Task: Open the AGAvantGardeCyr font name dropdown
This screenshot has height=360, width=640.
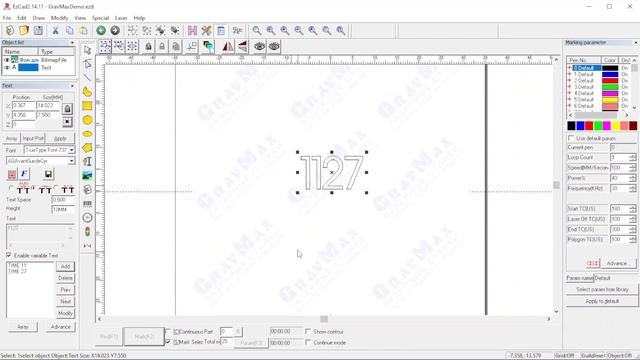Action: click(x=71, y=161)
